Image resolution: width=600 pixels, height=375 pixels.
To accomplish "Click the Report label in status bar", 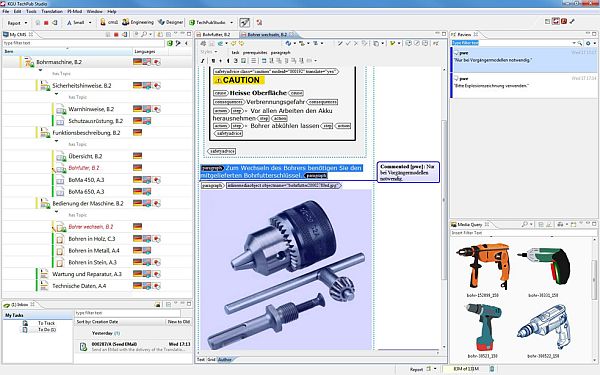I will click(416, 369).
